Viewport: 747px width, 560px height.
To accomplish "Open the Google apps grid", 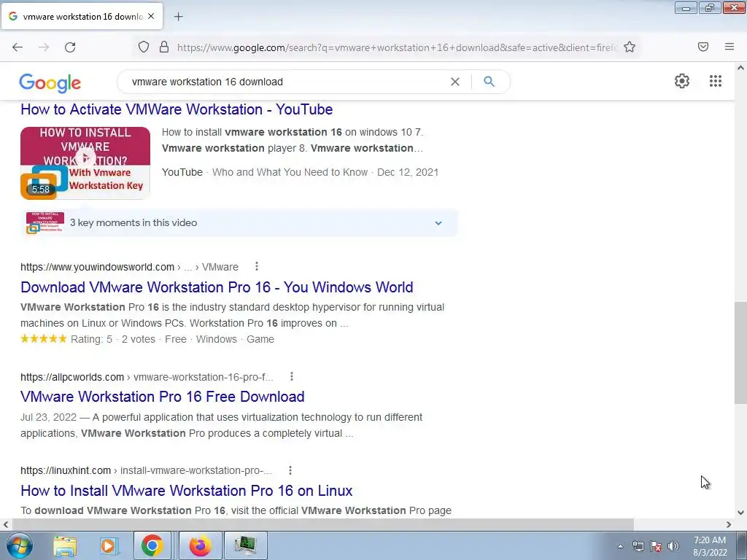I will point(715,81).
